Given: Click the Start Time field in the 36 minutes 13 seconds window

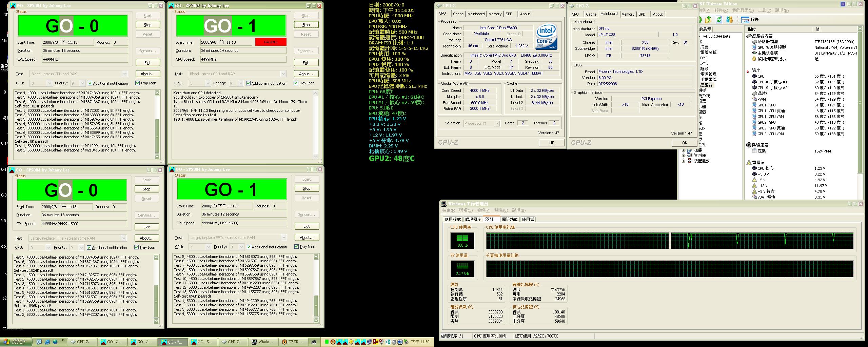Looking at the screenshot, I should 67,207.
